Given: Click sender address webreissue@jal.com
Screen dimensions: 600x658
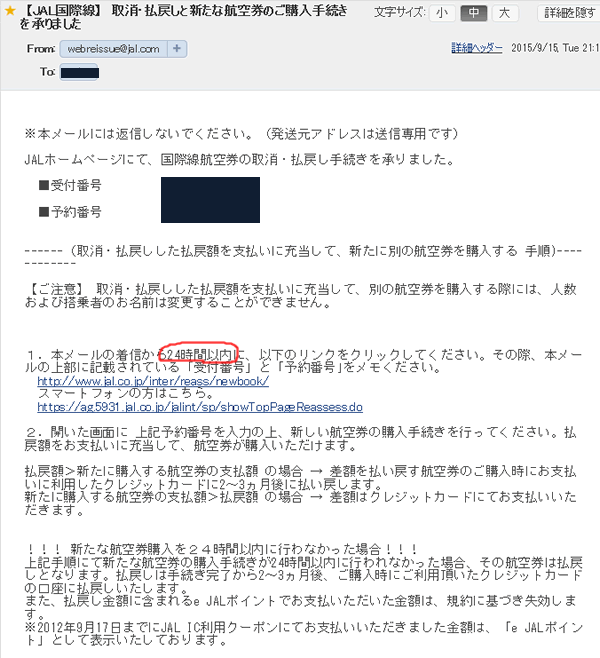Looking at the screenshot, I should pos(113,49).
